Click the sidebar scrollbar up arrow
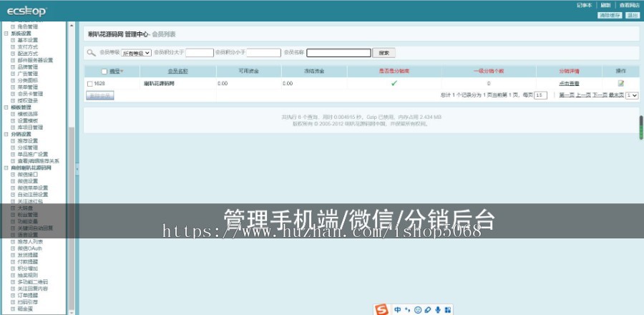644x315 pixels. coord(72,26)
